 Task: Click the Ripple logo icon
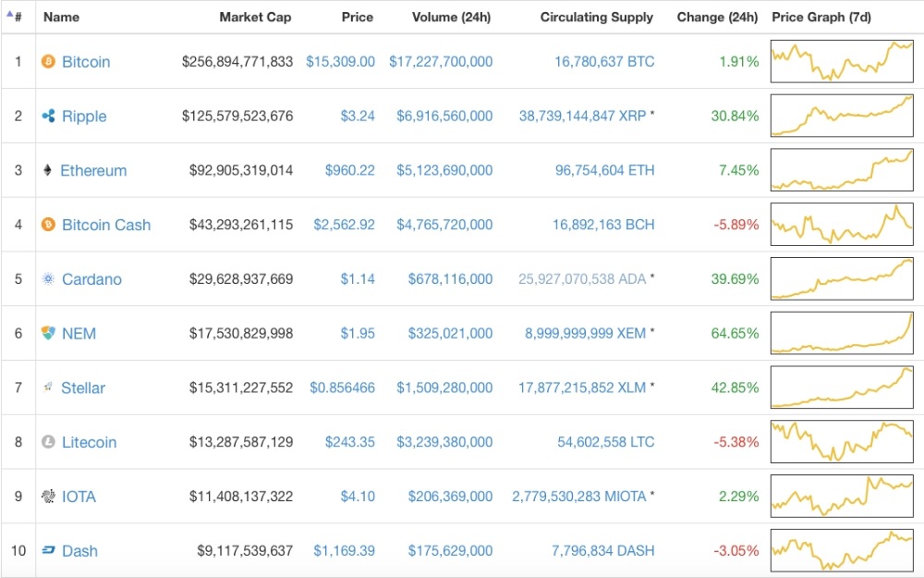point(48,117)
